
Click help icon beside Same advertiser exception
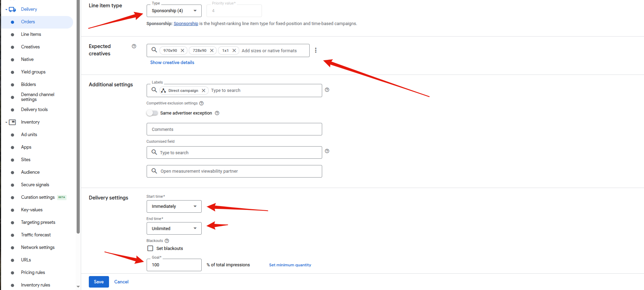(217, 113)
